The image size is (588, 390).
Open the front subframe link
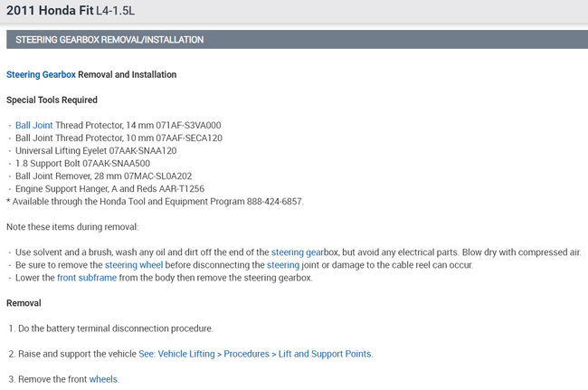tap(81, 277)
